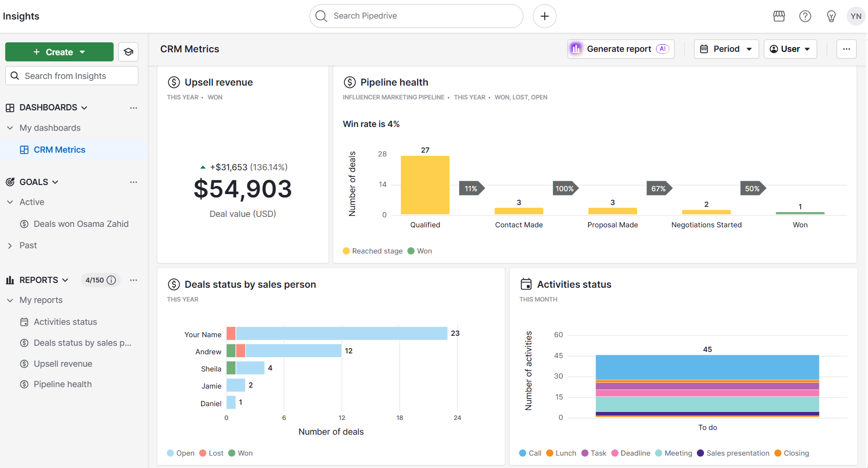Viewport: 868px width, 468px height.
Task: Click the plus icon next to search bar
Action: (x=544, y=16)
